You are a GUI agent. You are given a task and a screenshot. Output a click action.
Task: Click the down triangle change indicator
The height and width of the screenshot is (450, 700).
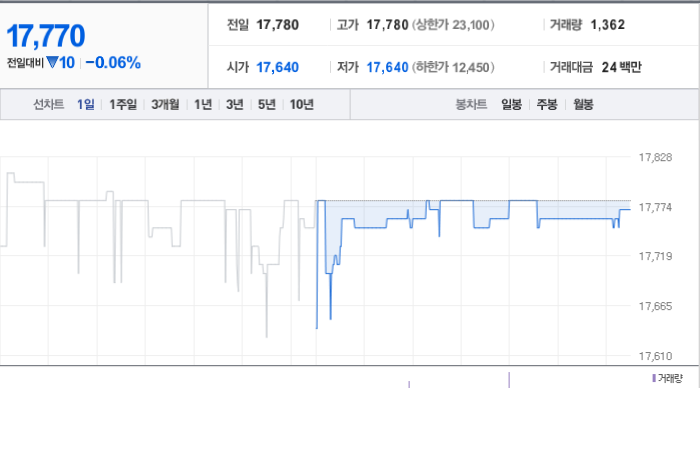tap(52, 62)
